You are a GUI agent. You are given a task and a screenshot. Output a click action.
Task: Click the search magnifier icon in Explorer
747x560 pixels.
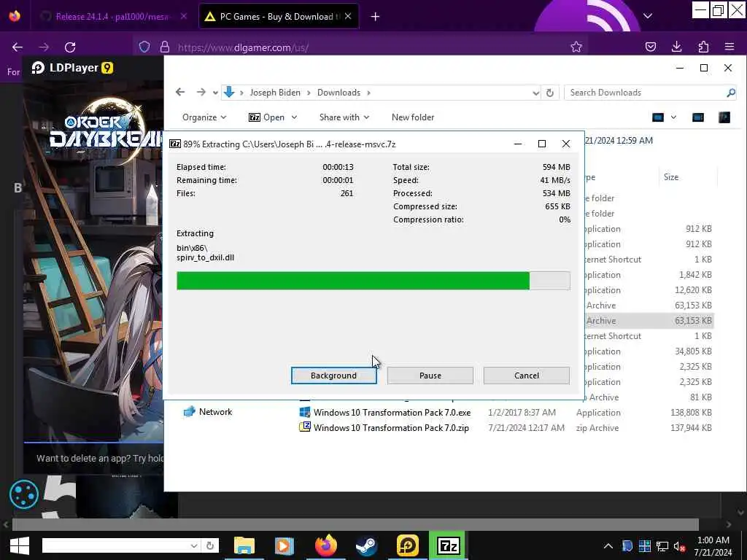click(731, 93)
